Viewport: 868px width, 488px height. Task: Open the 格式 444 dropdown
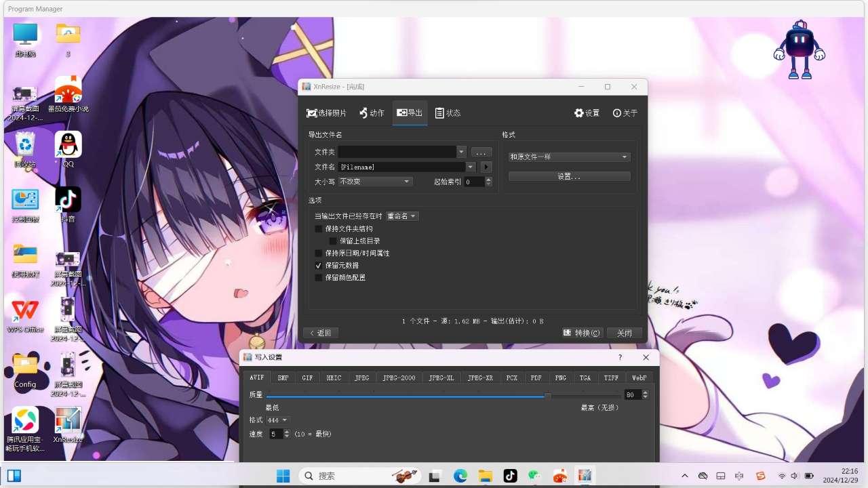(x=278, y=420)
